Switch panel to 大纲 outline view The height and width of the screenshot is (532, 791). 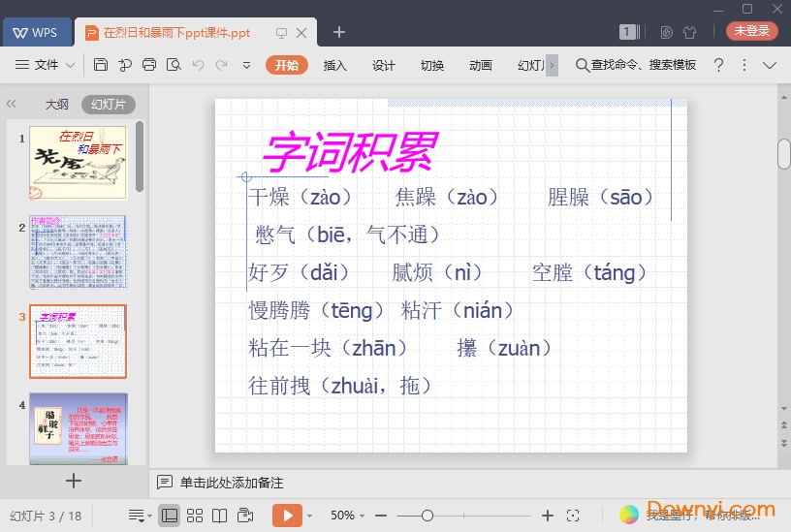[x=56, y=104]
